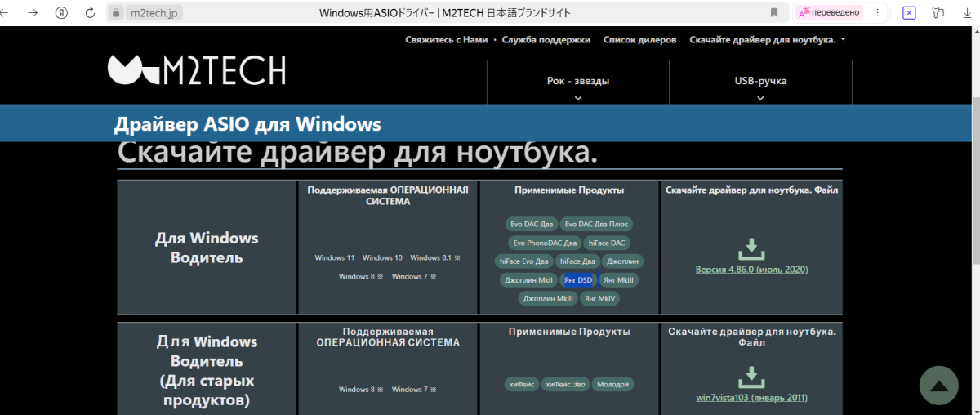Open the 'переведено' translation badge

pyautogui.click(x=828, y=13)
